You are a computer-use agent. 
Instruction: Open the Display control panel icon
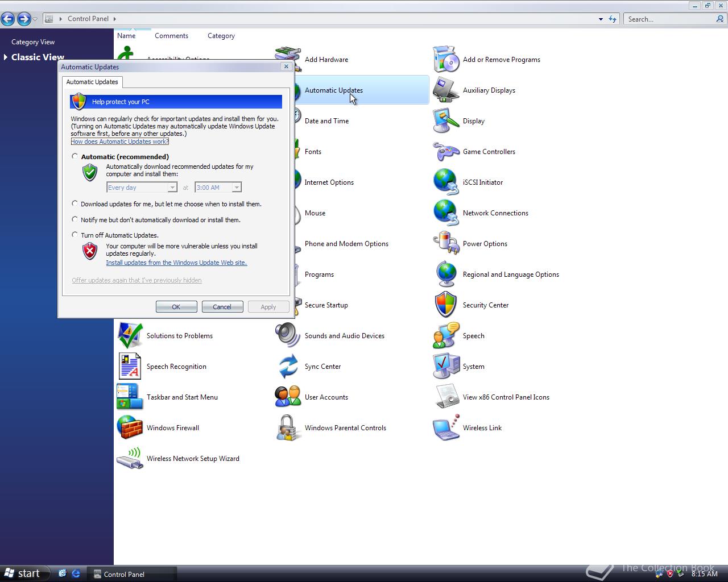point(446,121)
